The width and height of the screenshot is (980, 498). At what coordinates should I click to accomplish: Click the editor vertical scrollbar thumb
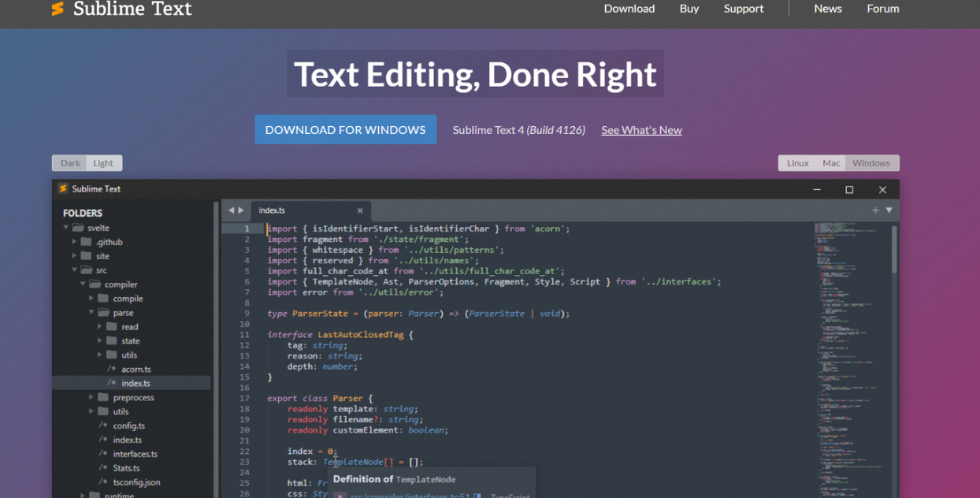point(894,249)
